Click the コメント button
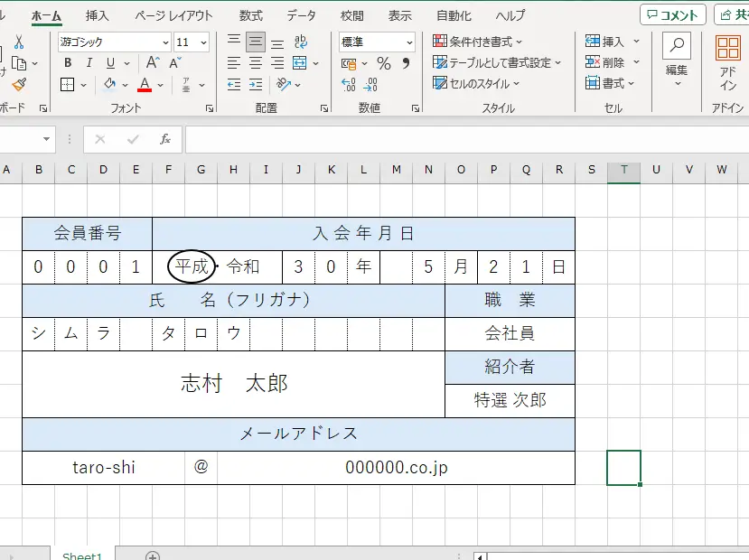 tap(673, 15)
